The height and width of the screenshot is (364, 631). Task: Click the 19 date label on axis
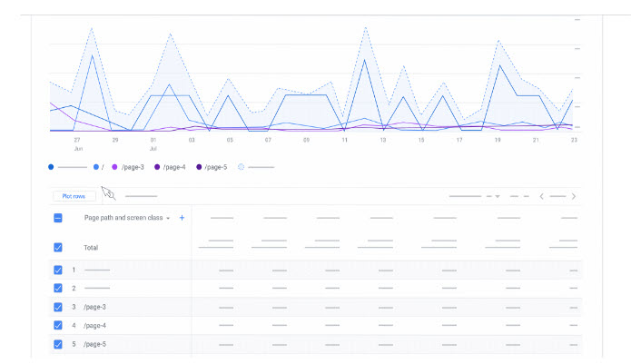[498, 140]
